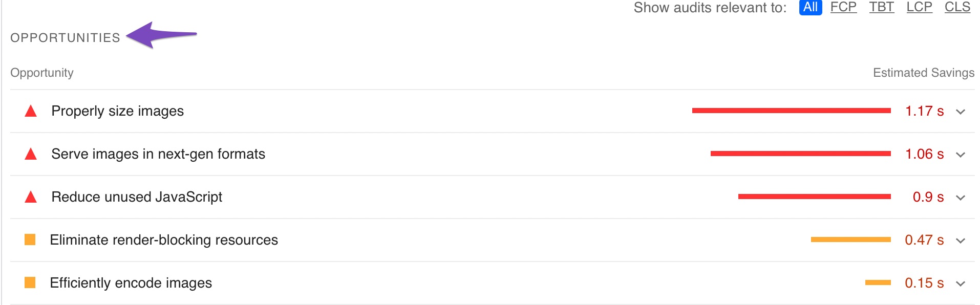Filter audits by FCP
The image size is (980, 305).
click(x=843, y=7)
